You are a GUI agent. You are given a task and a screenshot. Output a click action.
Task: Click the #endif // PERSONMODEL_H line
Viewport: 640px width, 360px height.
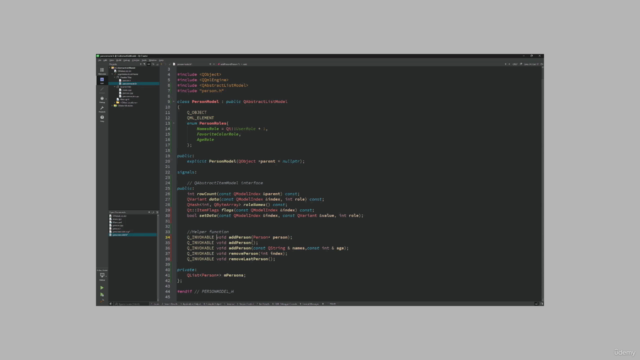point(205,291)
